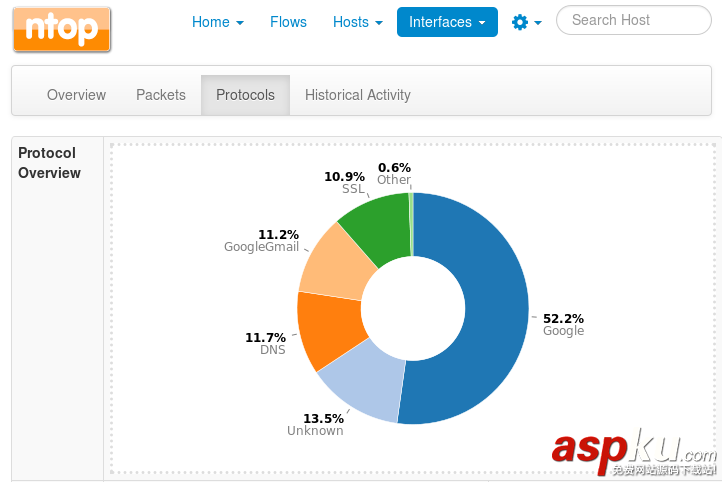Switch to the Overview tab
Image resolution: width=722 pixels, height=482 pixels.
coord(76,95)
